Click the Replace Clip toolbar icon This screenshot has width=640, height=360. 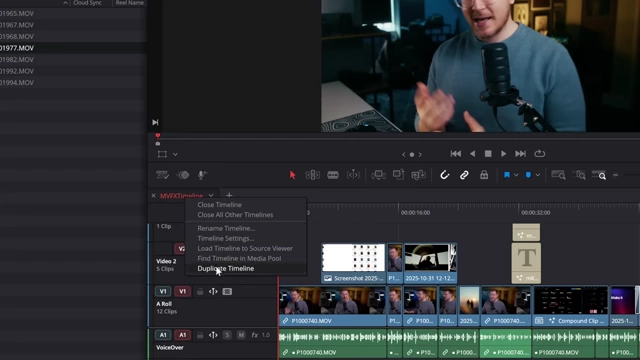(418, 175)
